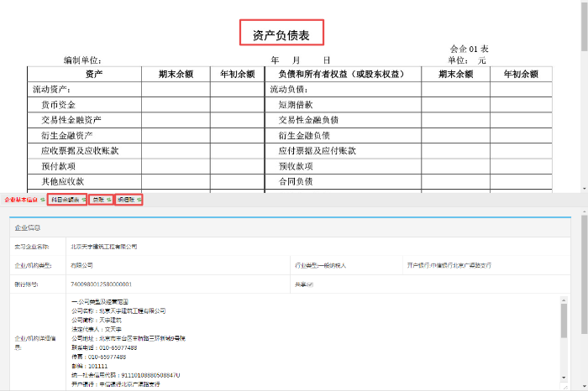
Task: Click the 应收票据及应收账款 年初余额 cell
Action: pyautogui.click(x=237, y=151)
